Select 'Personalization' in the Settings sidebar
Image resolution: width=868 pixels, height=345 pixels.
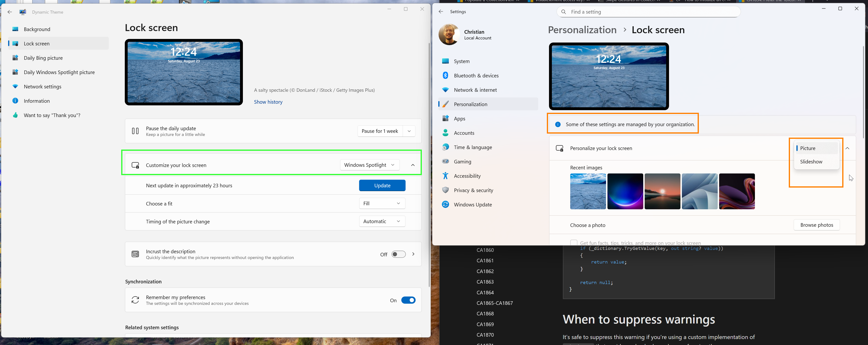[x=488, y=104]
